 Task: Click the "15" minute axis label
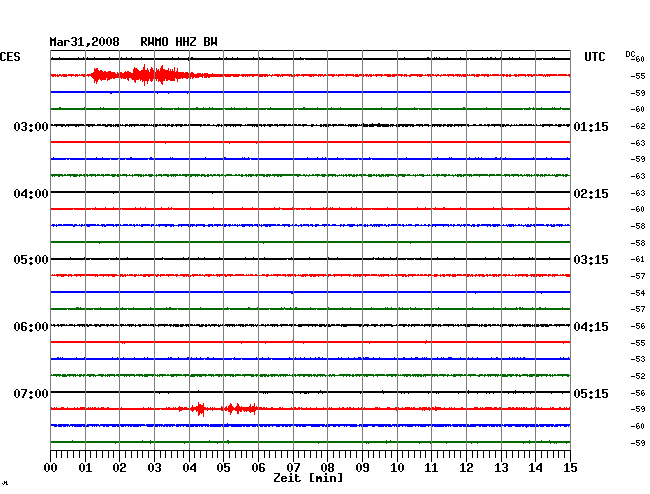click(x=570, y=468)
